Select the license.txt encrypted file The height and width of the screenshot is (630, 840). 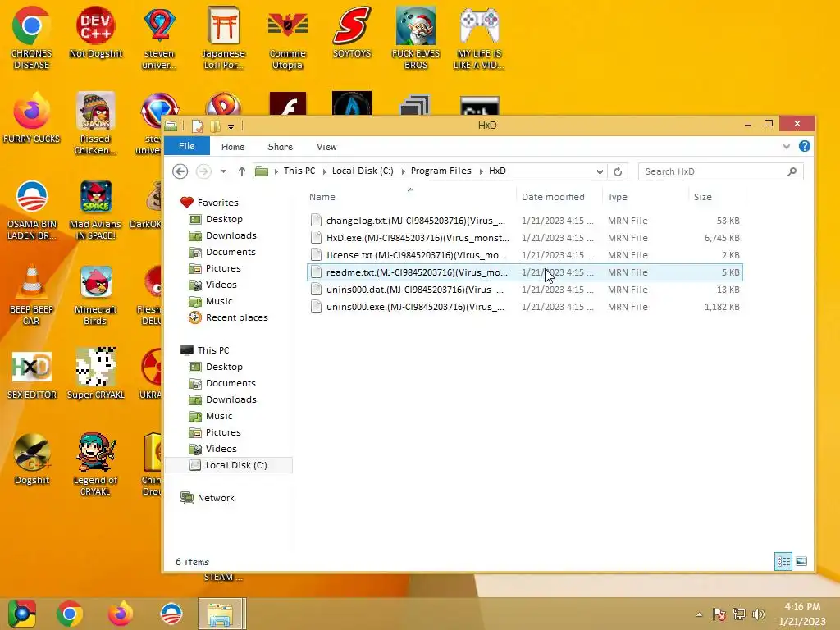(x=525, y=255)
